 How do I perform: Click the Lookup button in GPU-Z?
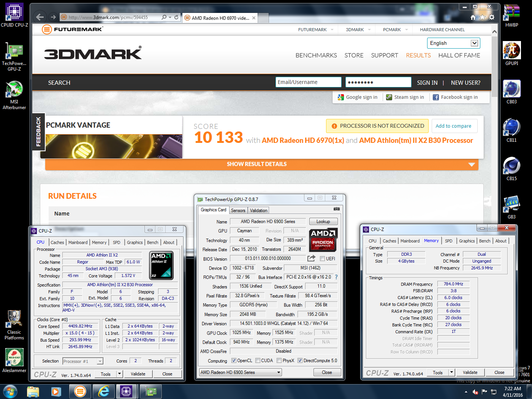click(323, 222)
